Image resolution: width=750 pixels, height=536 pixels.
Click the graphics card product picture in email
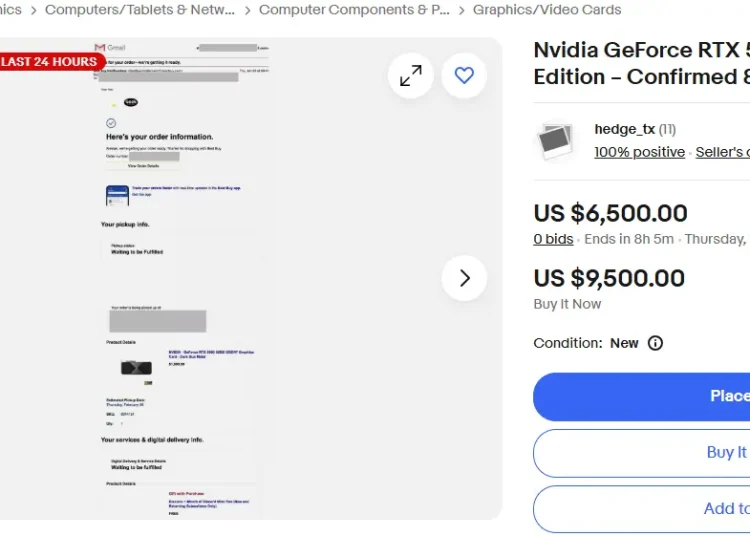tap(136, 368)
